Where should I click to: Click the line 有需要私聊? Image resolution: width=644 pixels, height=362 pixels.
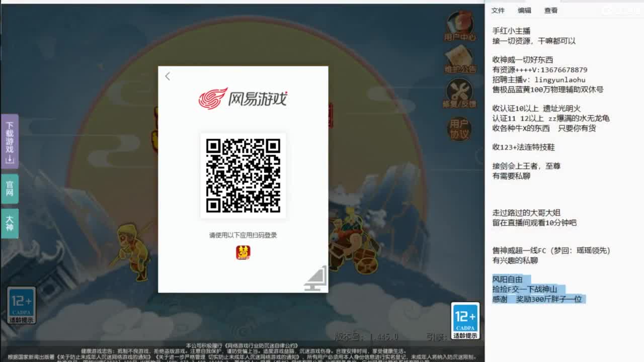click(511, 176)
